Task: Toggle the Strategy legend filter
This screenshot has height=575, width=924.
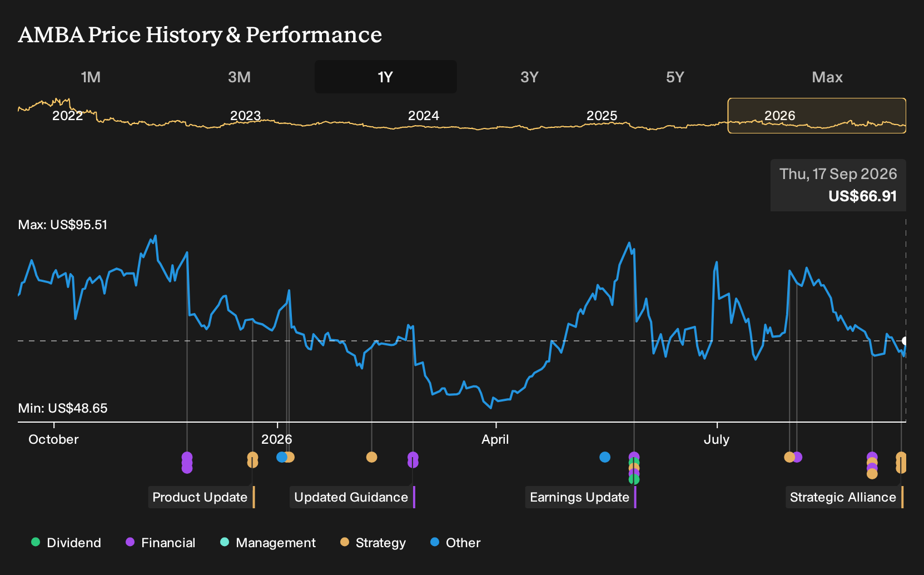Action: click(x=373, y=543)
